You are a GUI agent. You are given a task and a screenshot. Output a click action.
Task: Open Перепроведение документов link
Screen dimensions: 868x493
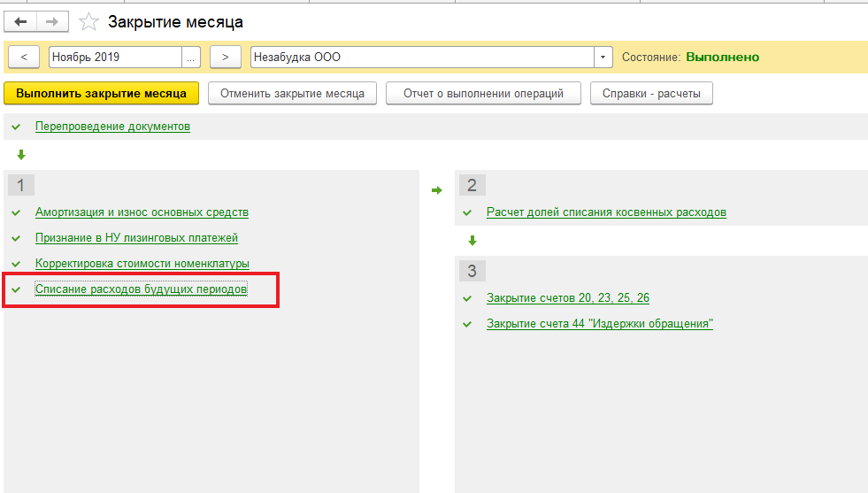click(112, 127)
